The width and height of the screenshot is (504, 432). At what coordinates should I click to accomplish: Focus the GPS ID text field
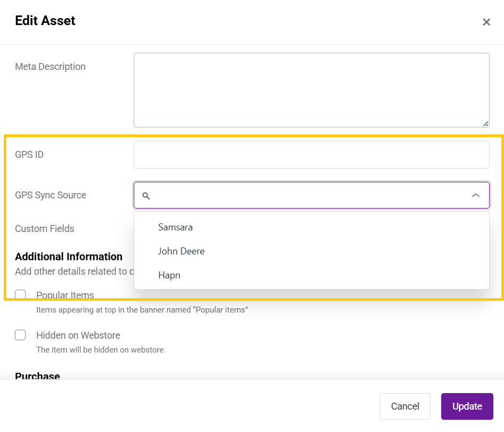pyautogui.click(x=311, y=155)
